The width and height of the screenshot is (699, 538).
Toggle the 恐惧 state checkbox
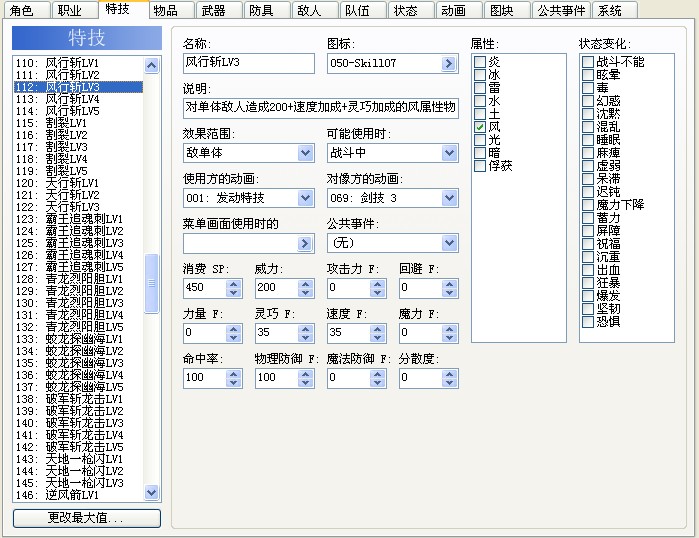[x=588, y=321]
